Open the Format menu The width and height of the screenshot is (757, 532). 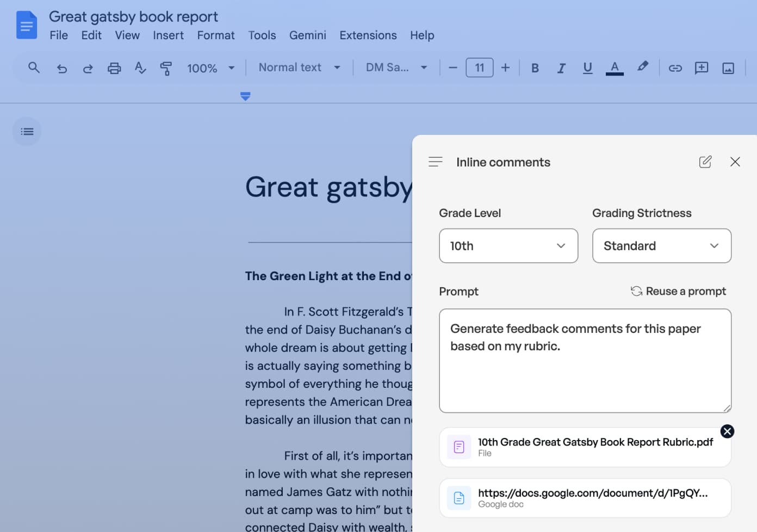(216, 35)
